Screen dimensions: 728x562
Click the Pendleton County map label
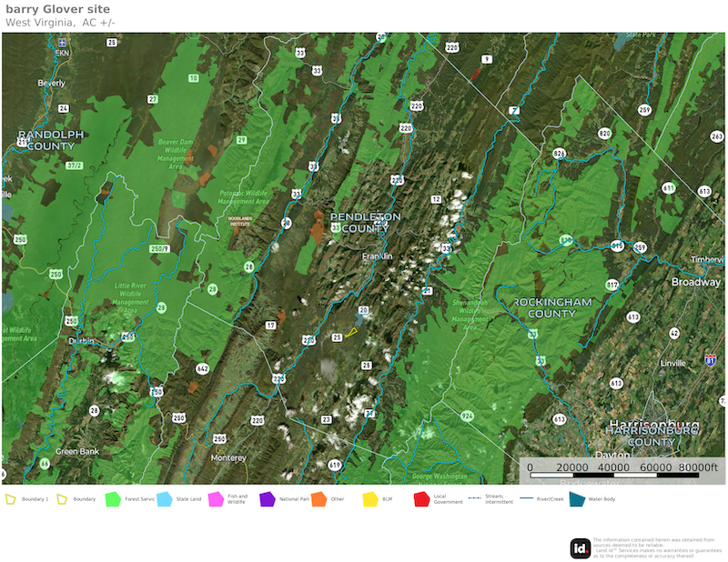(x=364, y=222)
